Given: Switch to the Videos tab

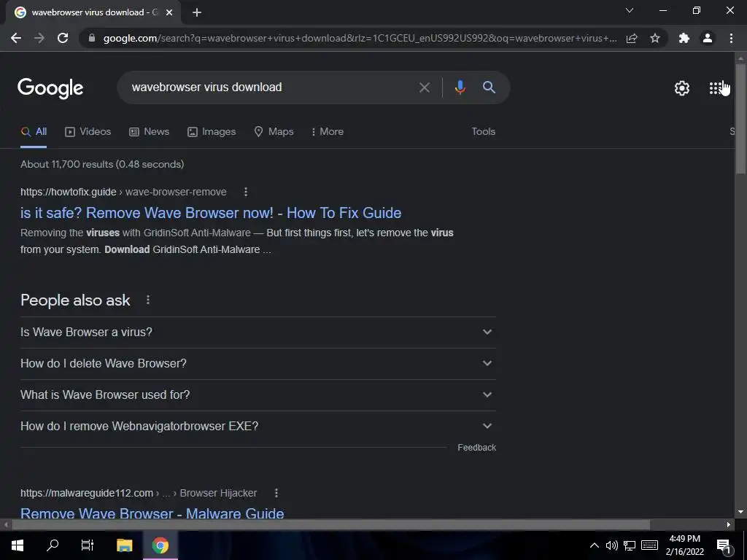Looking at the screenshot, I should (88, 131).
